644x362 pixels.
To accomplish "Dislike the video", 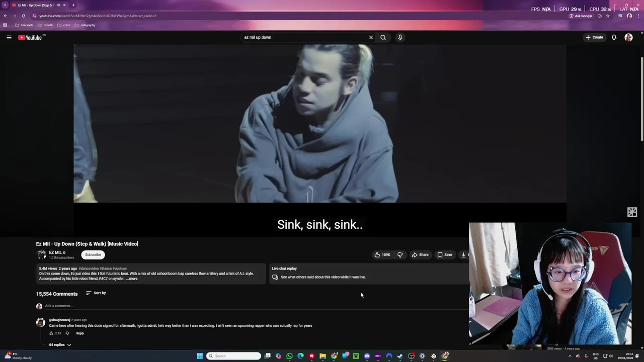I will coord(400,255).
